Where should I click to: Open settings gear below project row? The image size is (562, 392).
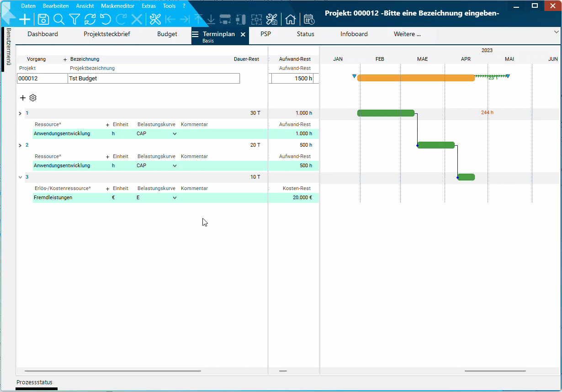(x=33, y=98)
